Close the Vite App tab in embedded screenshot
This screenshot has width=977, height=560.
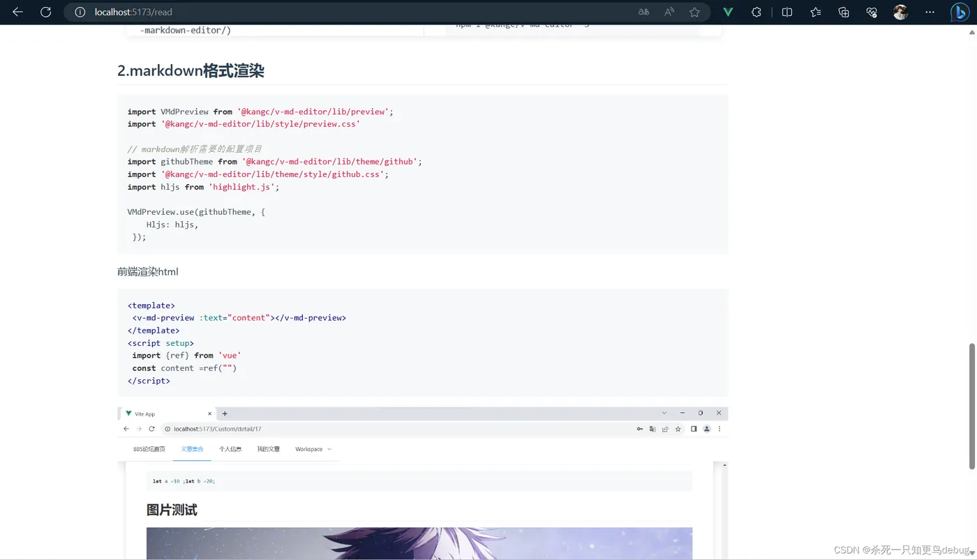(x=209, y=414)
